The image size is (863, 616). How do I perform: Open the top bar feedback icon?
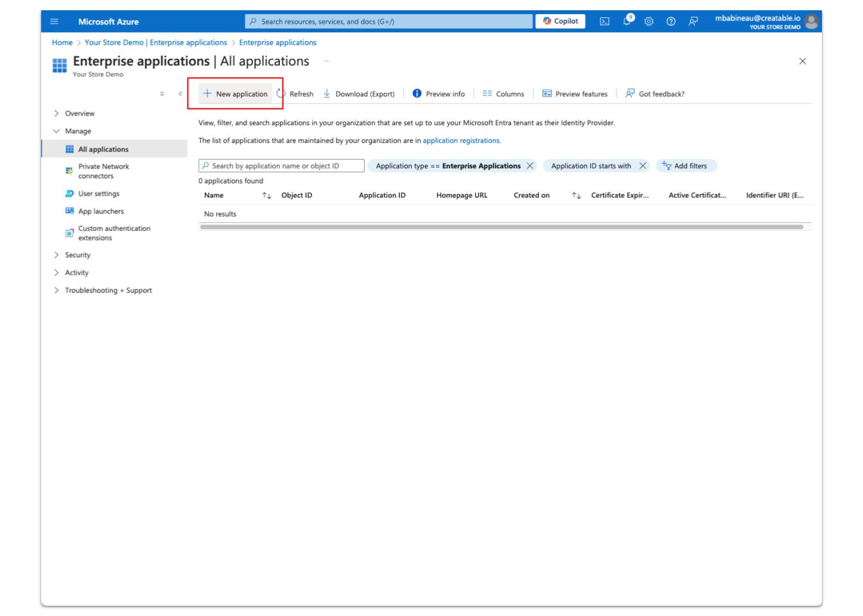[693, 21]
